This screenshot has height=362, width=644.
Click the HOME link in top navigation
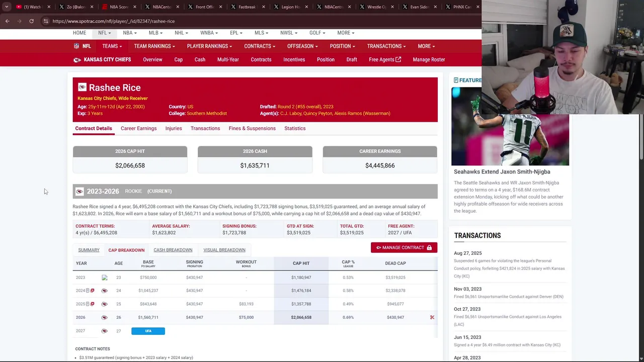[x=79, y=33]
